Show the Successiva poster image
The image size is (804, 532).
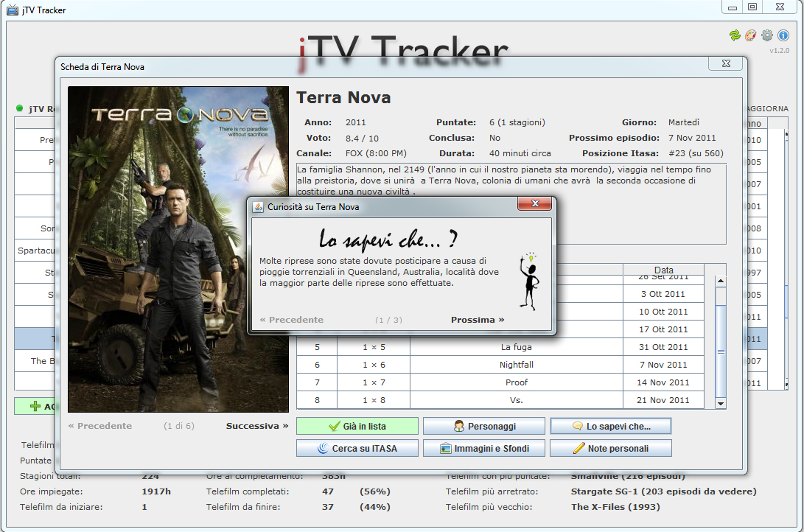coord(257,426)
